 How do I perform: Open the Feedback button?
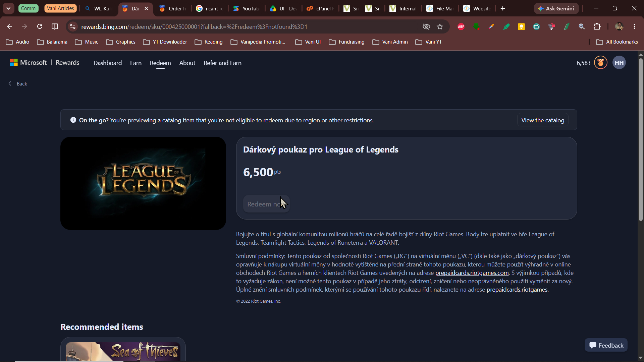click(606, 345)
